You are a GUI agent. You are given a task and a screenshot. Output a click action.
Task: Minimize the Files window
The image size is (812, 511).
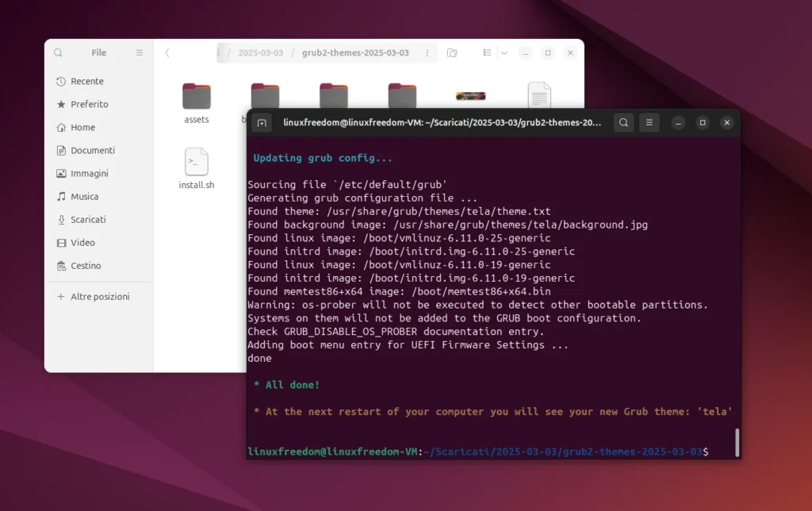point(525,53)
